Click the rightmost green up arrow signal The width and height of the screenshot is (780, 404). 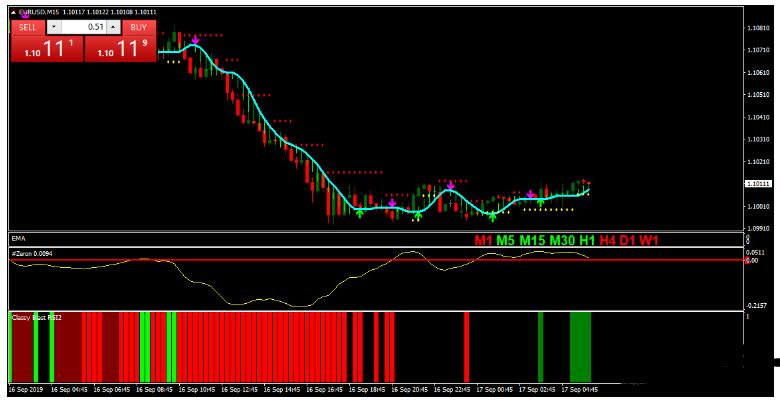[x=541, y=202]
